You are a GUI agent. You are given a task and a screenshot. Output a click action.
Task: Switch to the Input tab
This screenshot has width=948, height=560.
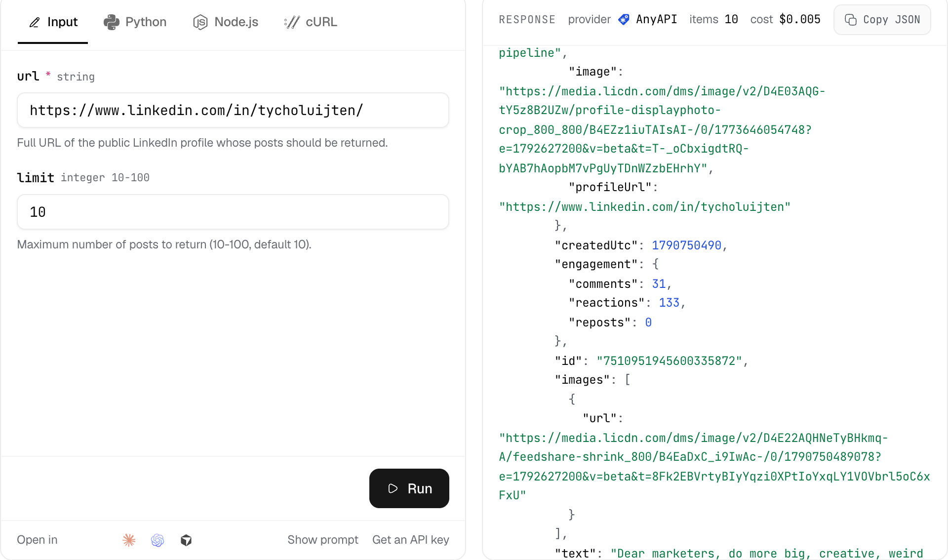[53, 22]
